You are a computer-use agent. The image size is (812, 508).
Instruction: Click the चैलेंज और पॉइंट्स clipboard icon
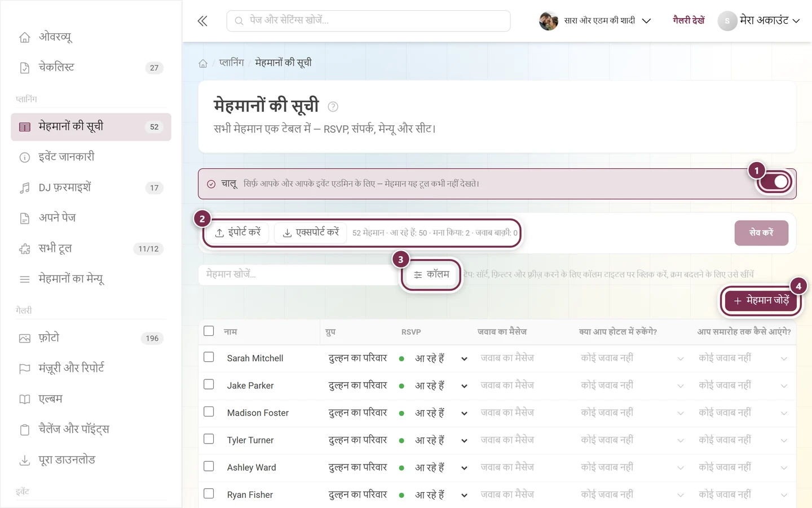pos(25,430)
